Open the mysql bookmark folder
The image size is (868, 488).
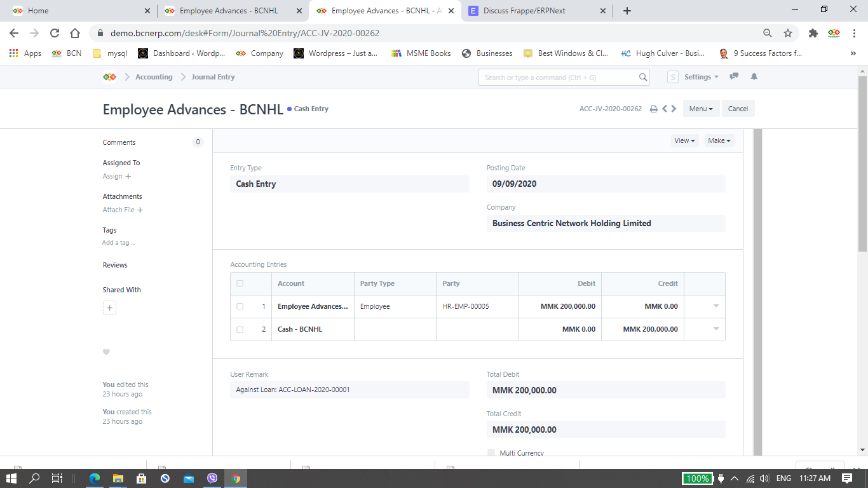pyautogui.click(x=110, y=53)
